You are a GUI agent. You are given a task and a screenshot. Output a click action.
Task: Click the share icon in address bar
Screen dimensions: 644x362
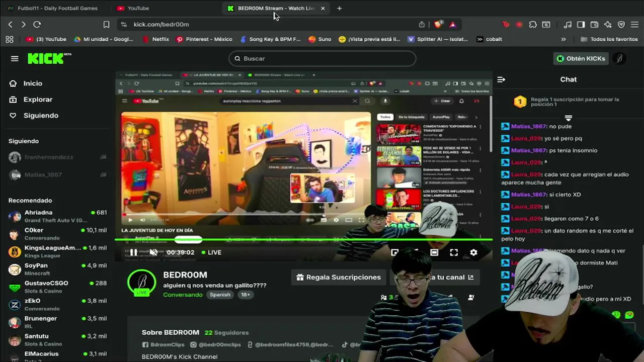(422, 24)
